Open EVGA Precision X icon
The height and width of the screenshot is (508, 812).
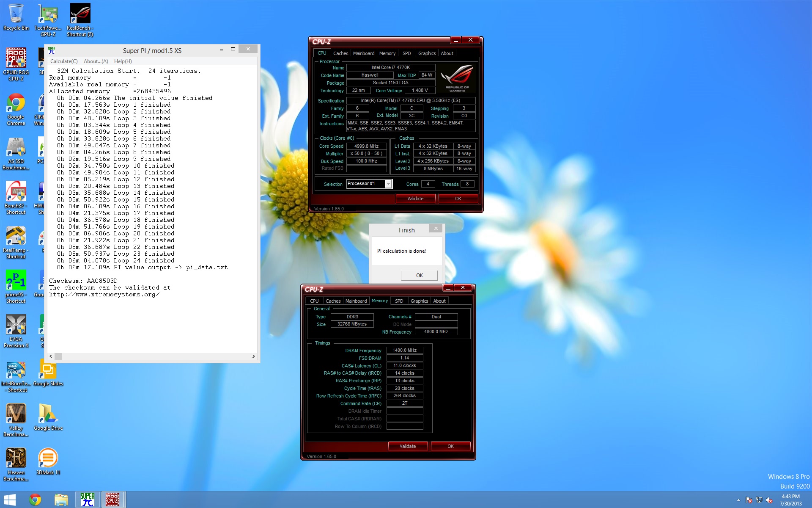tap(16, 331)
